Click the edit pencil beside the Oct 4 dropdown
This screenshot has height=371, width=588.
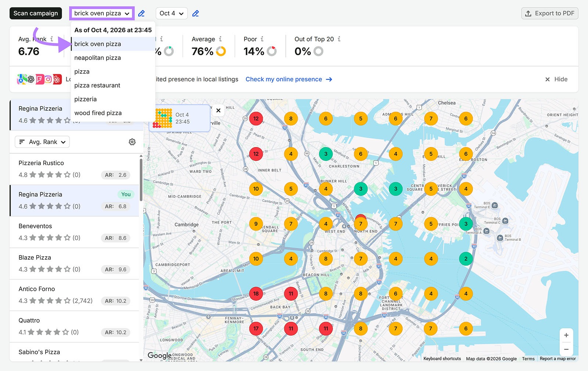click(196, 14)
